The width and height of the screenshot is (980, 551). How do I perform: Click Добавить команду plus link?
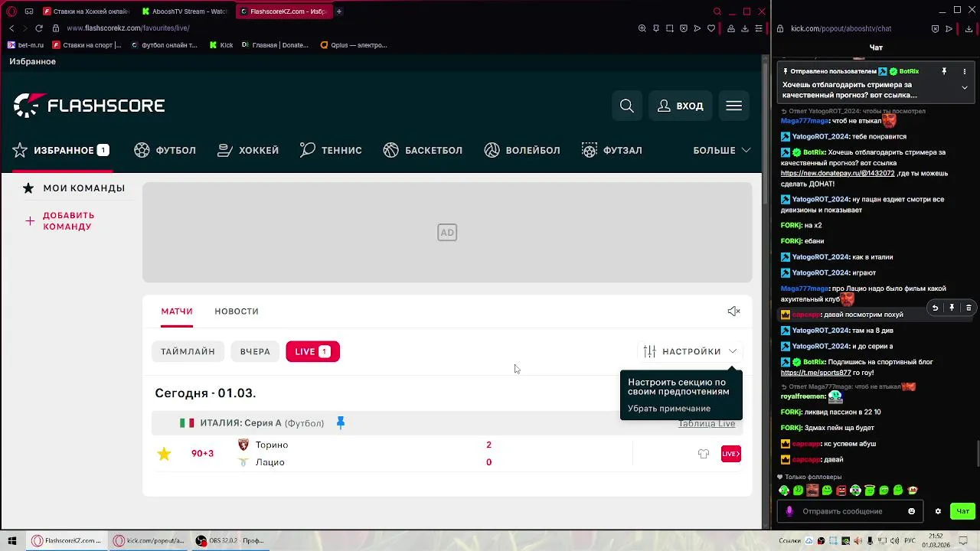coord(60,220)
